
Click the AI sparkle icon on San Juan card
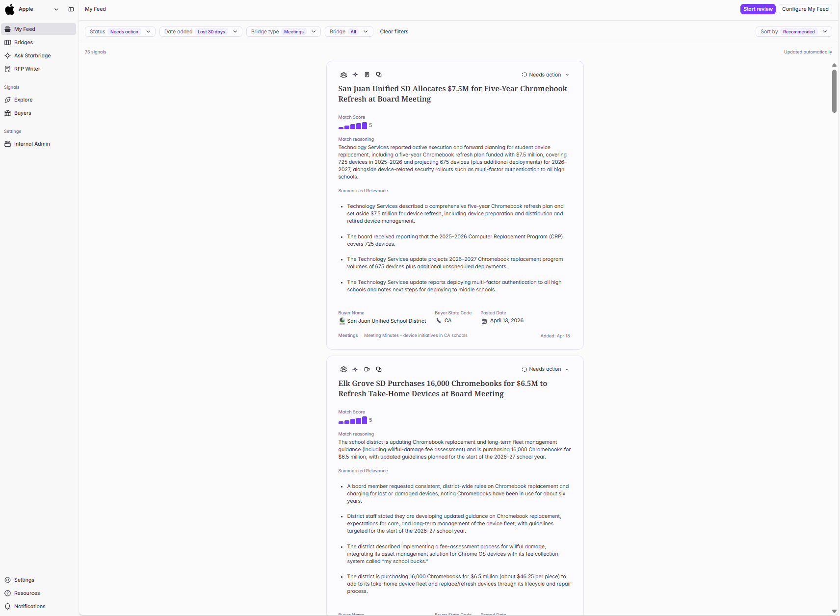355,75
